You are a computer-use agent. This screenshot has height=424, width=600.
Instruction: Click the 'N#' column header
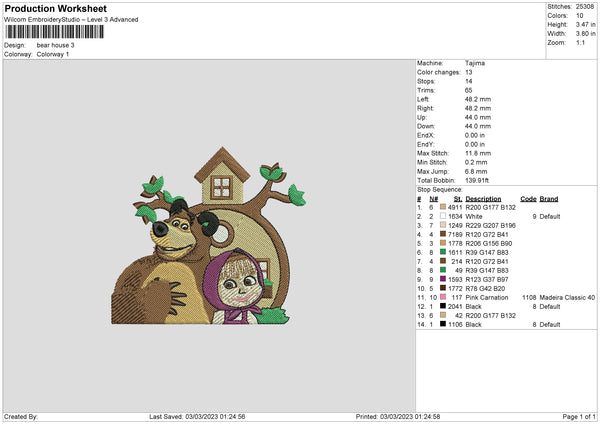pyautogui.click(x=434, y=199)
